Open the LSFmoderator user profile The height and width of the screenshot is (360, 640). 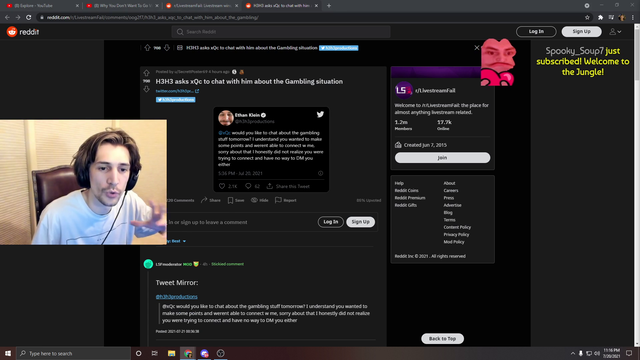(169, 264)
